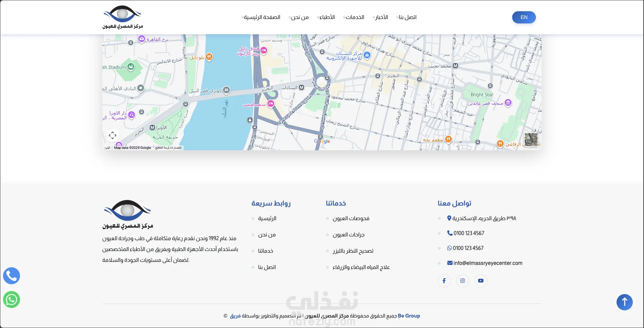
Task: Click the eye center logo in header
Action: pos(123,17)
